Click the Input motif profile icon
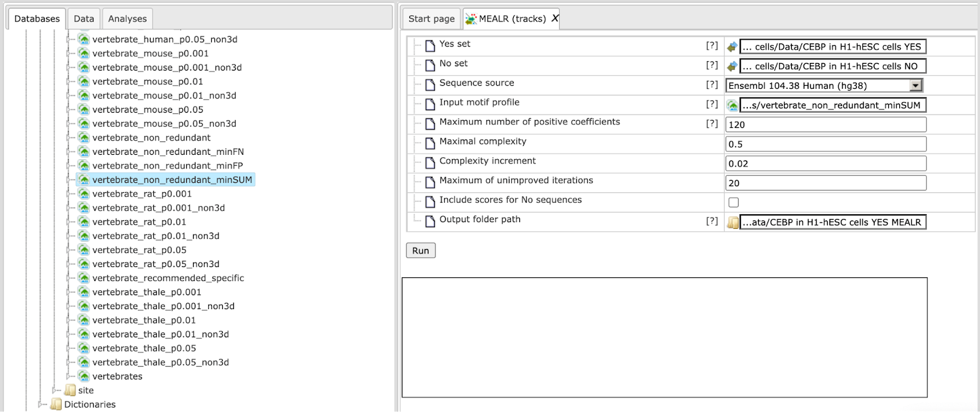The image size is (980, 412). point(732,105)
